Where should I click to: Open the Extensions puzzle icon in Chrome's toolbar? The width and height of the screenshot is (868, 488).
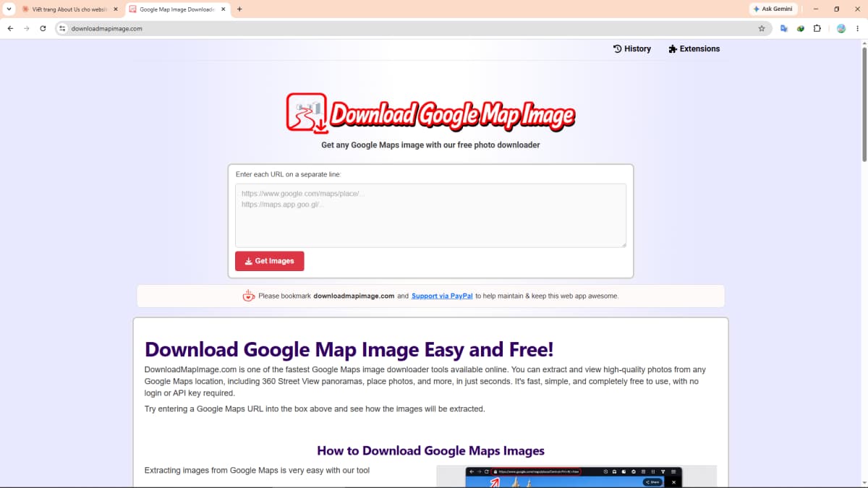tap(817, 28)
